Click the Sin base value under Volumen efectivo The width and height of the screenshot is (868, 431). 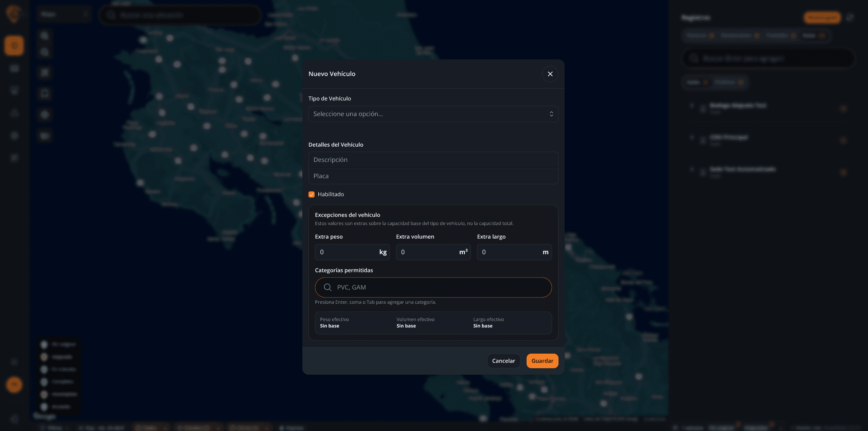pyautogui.click(x=406, y=326)
